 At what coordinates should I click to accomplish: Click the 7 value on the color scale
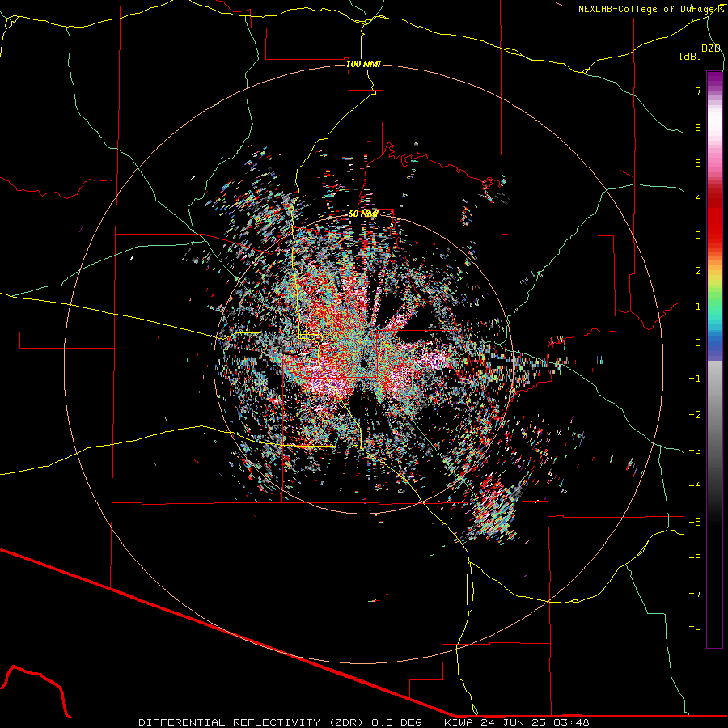click(x=698, y=91)
